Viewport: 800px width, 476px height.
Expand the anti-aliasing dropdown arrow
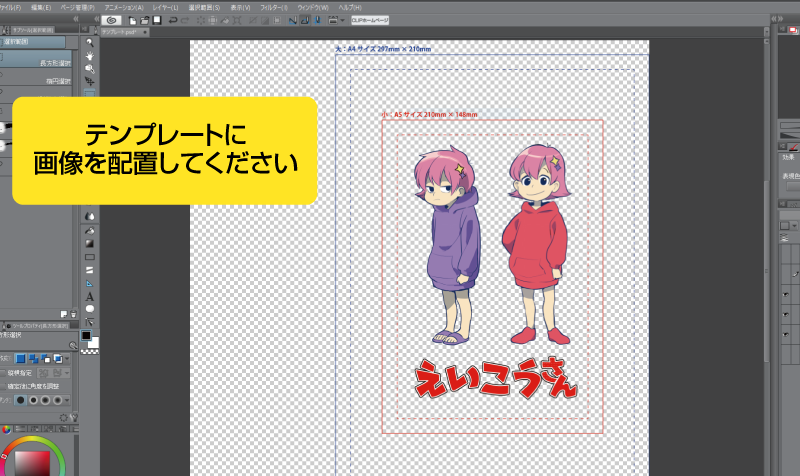(67, 400)
